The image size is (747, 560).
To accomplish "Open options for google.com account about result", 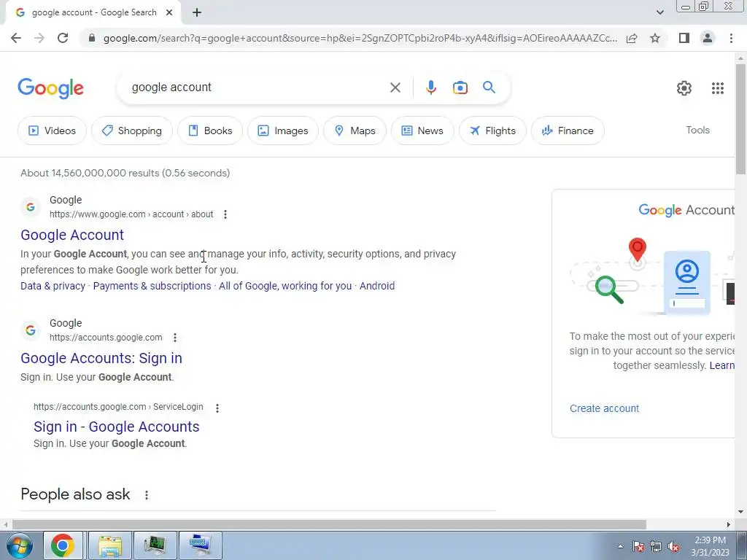I will pyautogui.click(x=225, y=214).
